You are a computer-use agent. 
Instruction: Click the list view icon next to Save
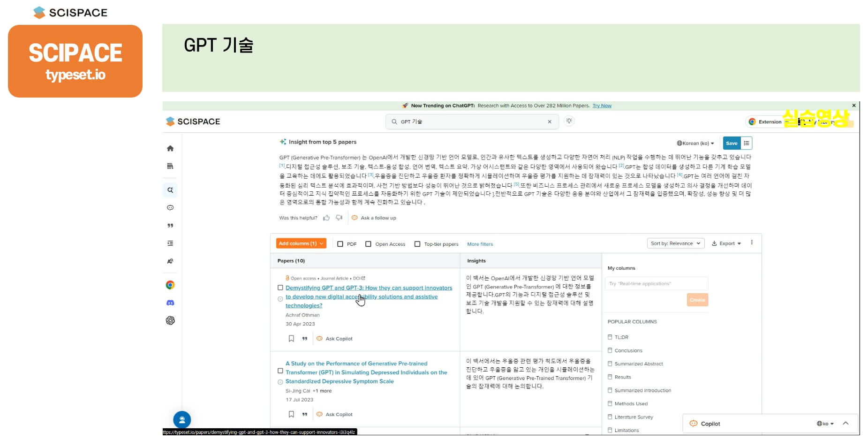747,143
